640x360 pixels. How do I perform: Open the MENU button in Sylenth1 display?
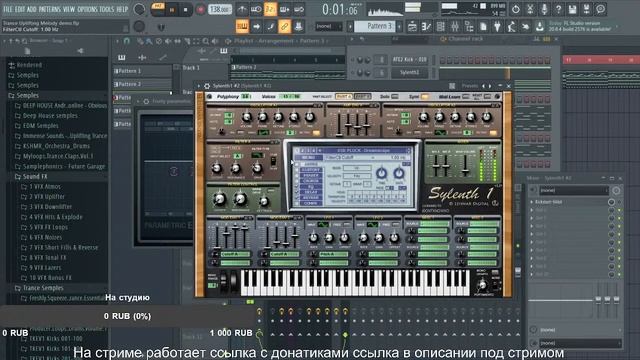pos(308,158)
